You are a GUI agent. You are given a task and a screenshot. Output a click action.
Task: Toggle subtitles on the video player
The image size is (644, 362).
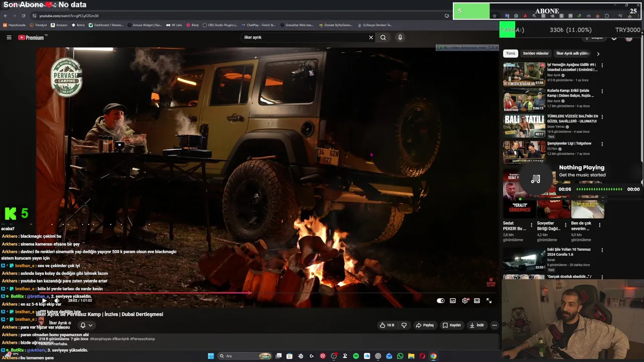(x=453, y=301)
